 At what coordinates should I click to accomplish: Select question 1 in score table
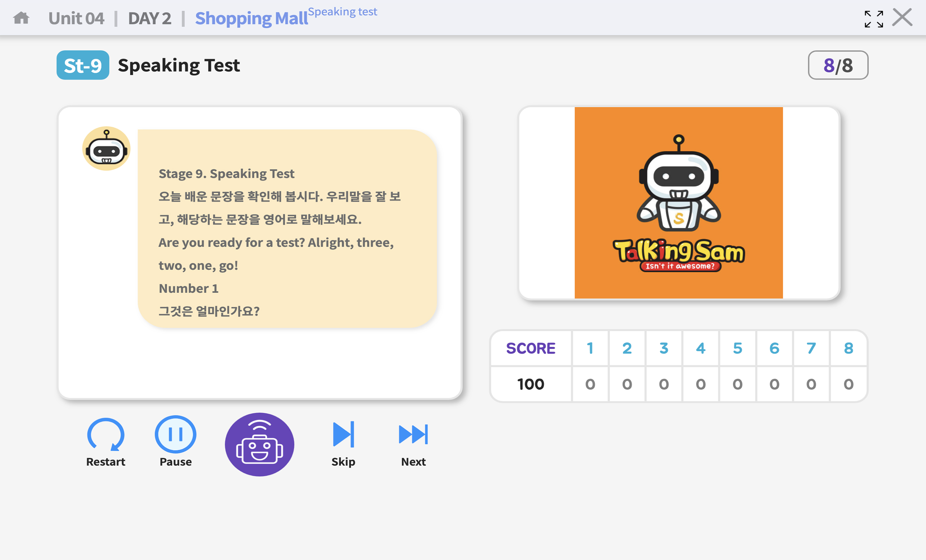[x=590, y=348]
